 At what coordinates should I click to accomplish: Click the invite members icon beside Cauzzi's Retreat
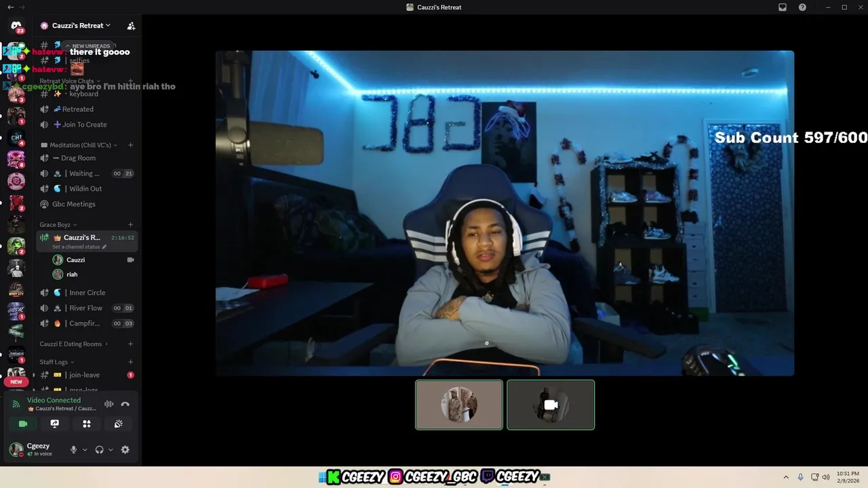pyautogui.click(x=131, y=26)
